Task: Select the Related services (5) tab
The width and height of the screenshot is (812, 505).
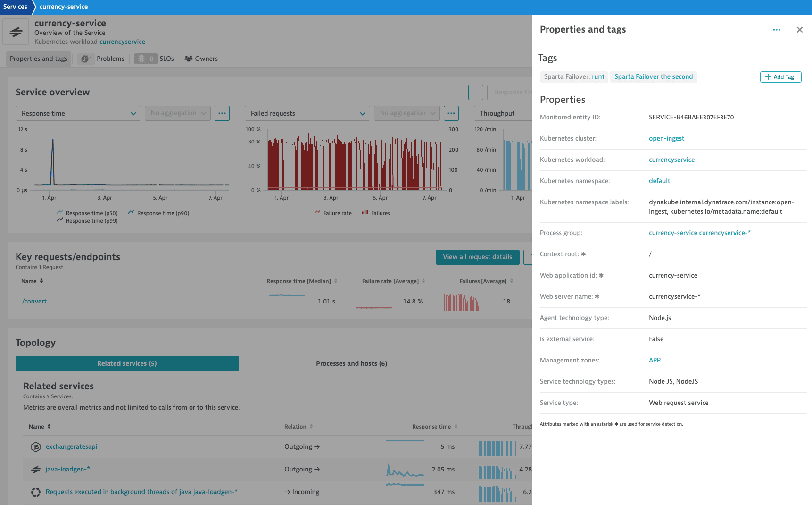Action: [x=127, y=364]
